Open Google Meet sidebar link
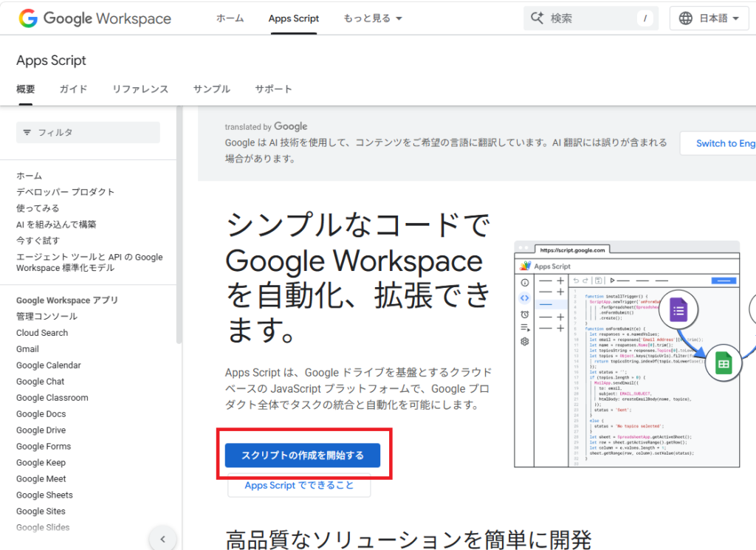The image size is (756, 550). (x=41, y=478)
